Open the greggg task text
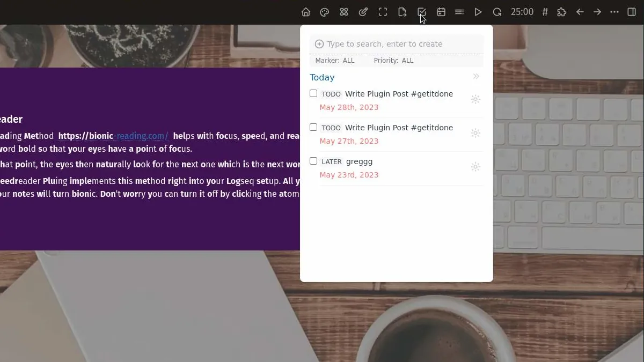This screenshot has height=362, width=644. tap(359, 161)
